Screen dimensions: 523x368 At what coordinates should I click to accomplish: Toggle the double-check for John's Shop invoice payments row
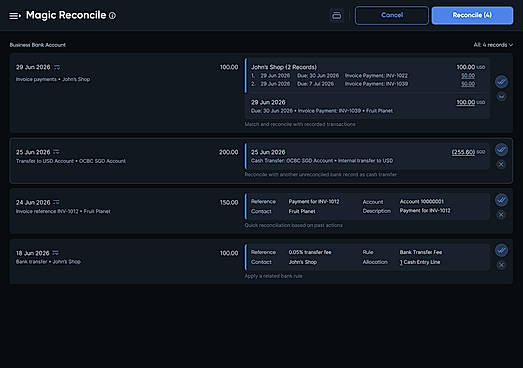click(501, 82)
